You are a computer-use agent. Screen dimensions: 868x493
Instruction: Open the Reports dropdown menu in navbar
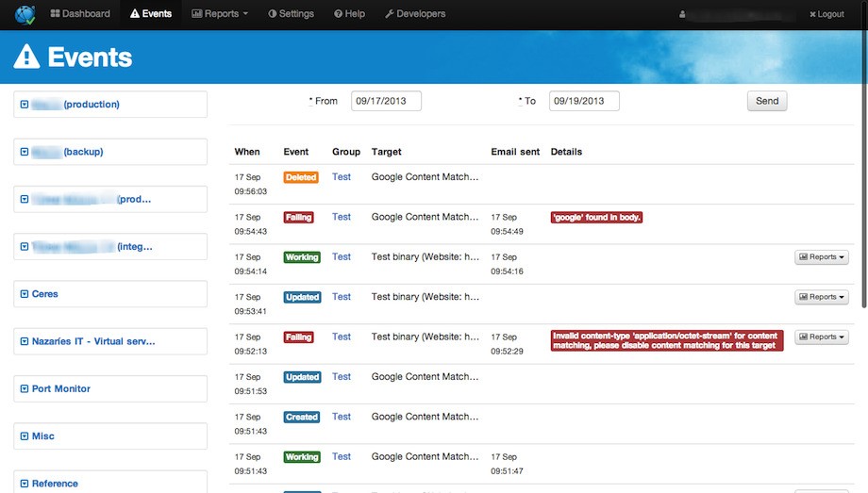(220, 14)
